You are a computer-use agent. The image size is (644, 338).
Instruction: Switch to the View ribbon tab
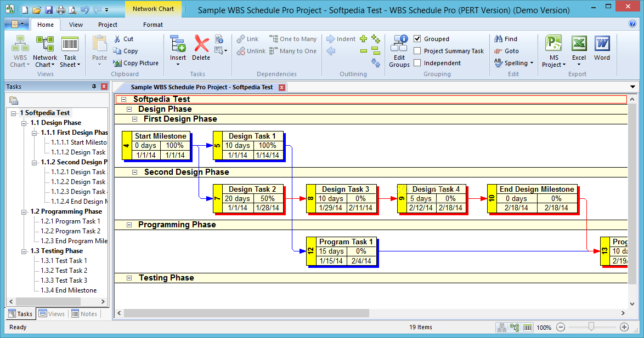pyautogui.click(x=76, y=25)
